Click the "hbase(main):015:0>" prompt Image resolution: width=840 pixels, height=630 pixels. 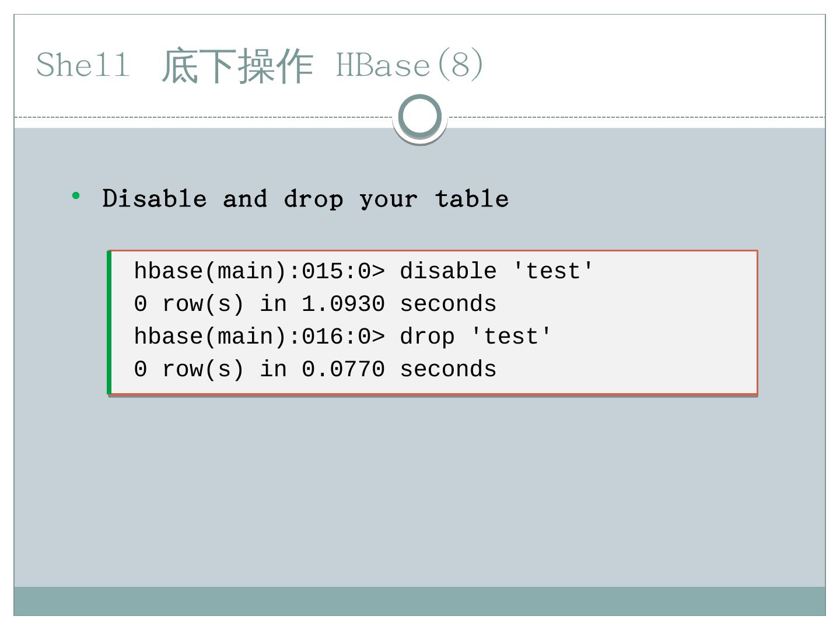(x=259, y=271)
